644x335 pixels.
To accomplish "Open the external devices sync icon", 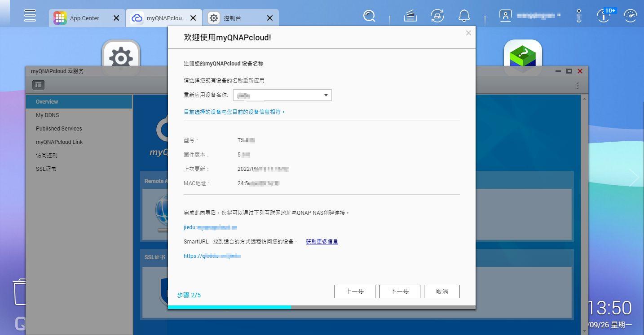I will 437,16.
